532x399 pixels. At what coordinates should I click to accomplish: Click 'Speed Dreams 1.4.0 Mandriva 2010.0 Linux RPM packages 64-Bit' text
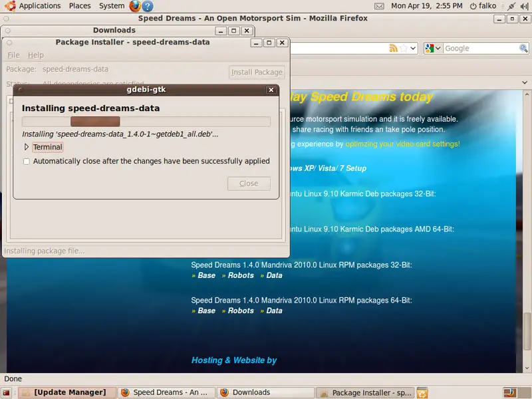pos(301,301)
